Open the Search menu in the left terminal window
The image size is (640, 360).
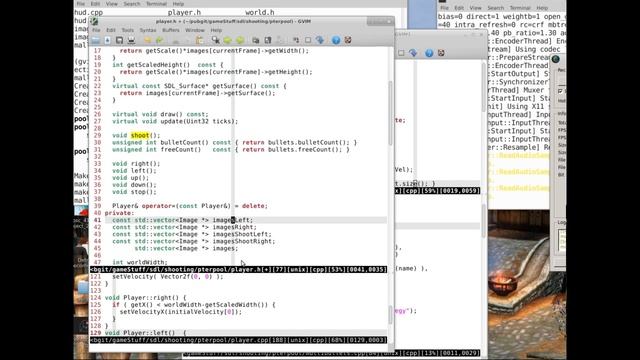pyautogui.click(x=132, y=4)
